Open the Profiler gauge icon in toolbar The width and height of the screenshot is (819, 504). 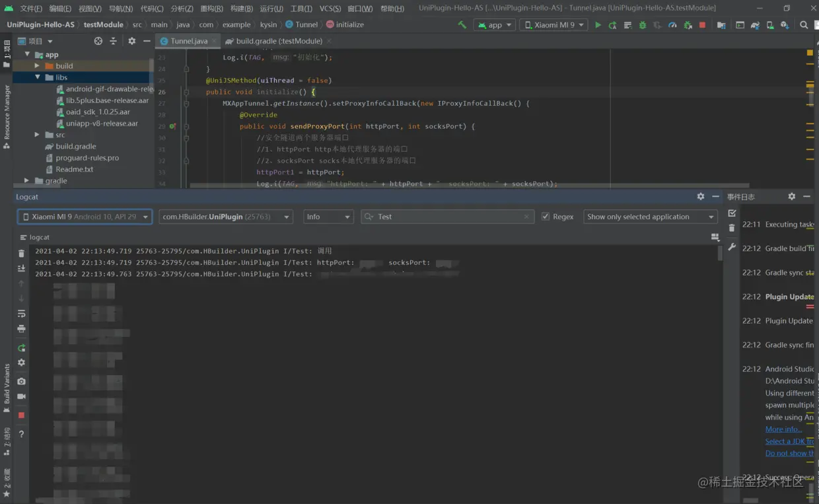click(x=672, y=24)
